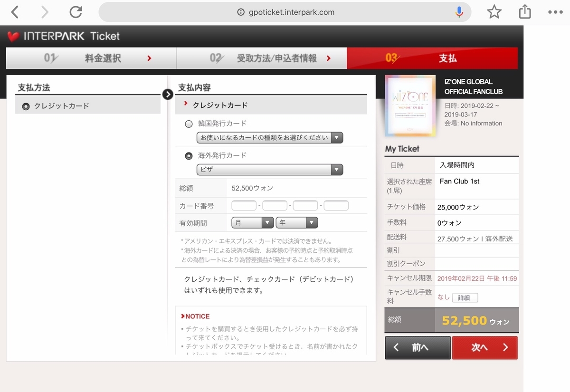Select クレジットカード payment method radio
Viewport: 570px width, 392px height.
(26, 106)
